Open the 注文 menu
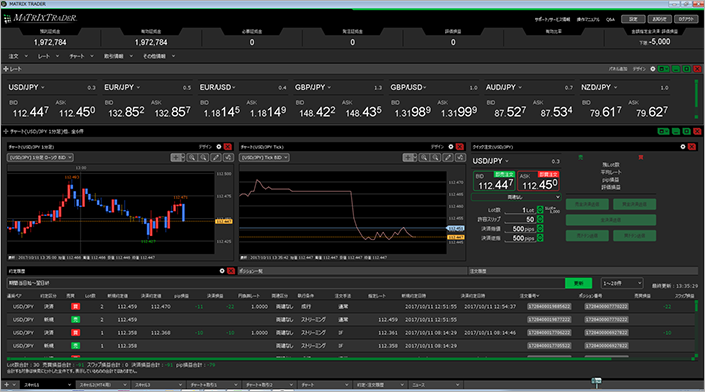 pos(18,56)
